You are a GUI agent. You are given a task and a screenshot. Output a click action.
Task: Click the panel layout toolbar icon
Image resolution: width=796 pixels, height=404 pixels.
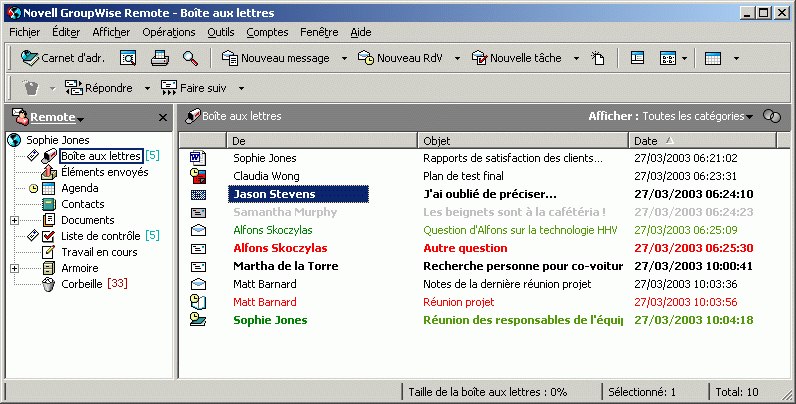click(637, 58)
